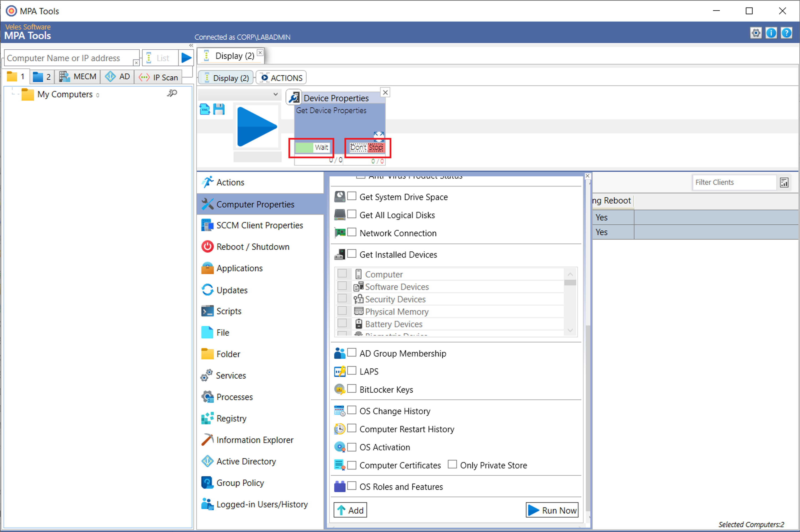Click the Device Properties card icon

[x=294, y=98]
